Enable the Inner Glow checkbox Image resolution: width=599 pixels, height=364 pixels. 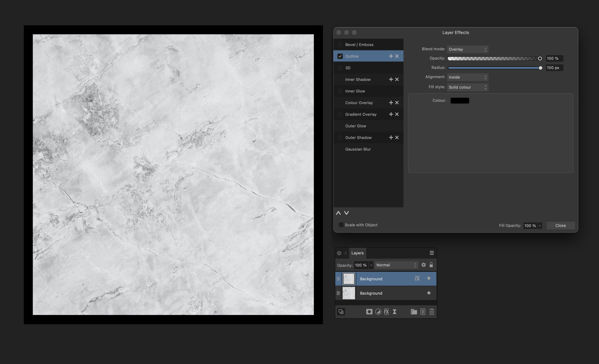coord(340,91)
